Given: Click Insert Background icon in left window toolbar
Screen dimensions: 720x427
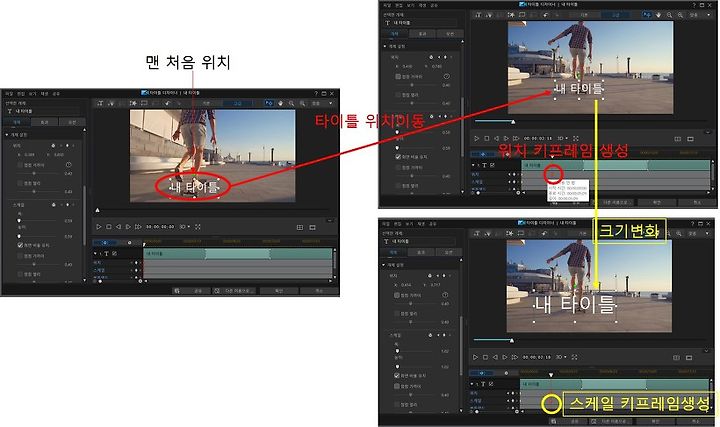Looking at the screenshot, I should point(144,103).
